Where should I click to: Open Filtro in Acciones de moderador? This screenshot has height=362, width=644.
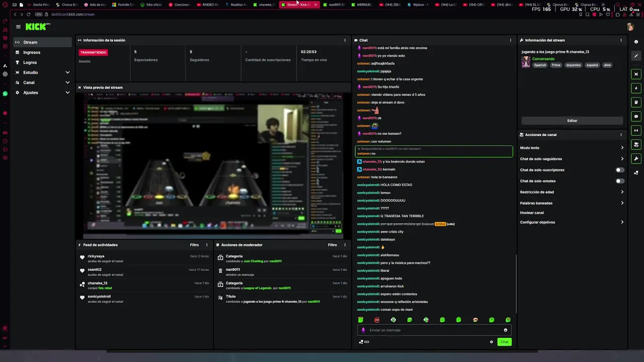[333, 245]
